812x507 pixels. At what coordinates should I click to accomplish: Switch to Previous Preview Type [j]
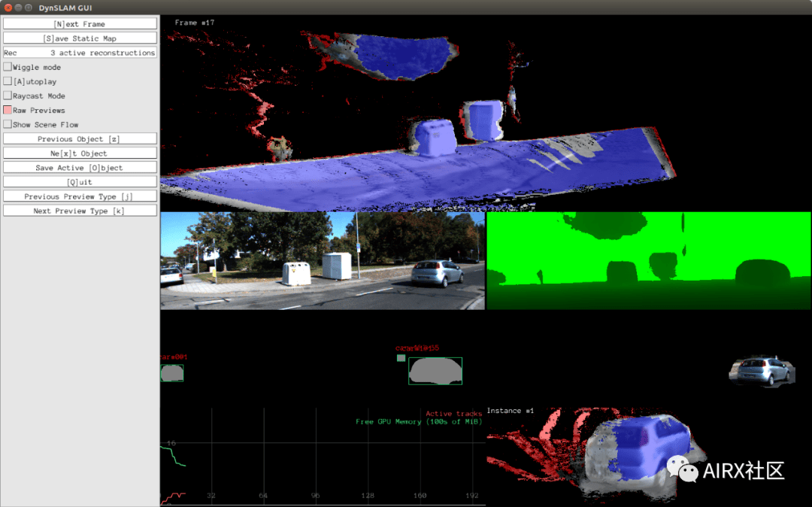(x=80, y=196)
